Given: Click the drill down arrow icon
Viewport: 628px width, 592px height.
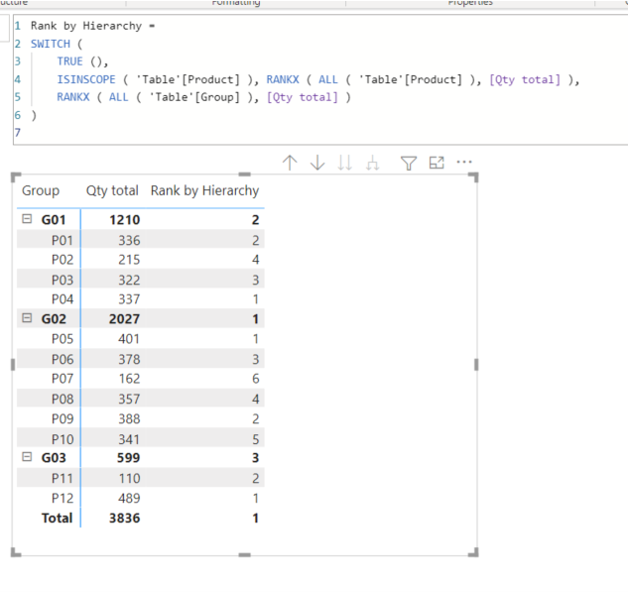Looking at the screenshot, I should 318,163.
